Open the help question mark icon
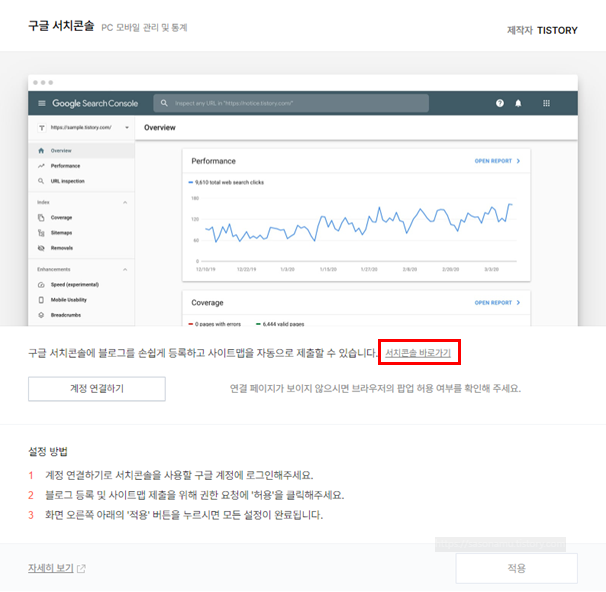 500,103
